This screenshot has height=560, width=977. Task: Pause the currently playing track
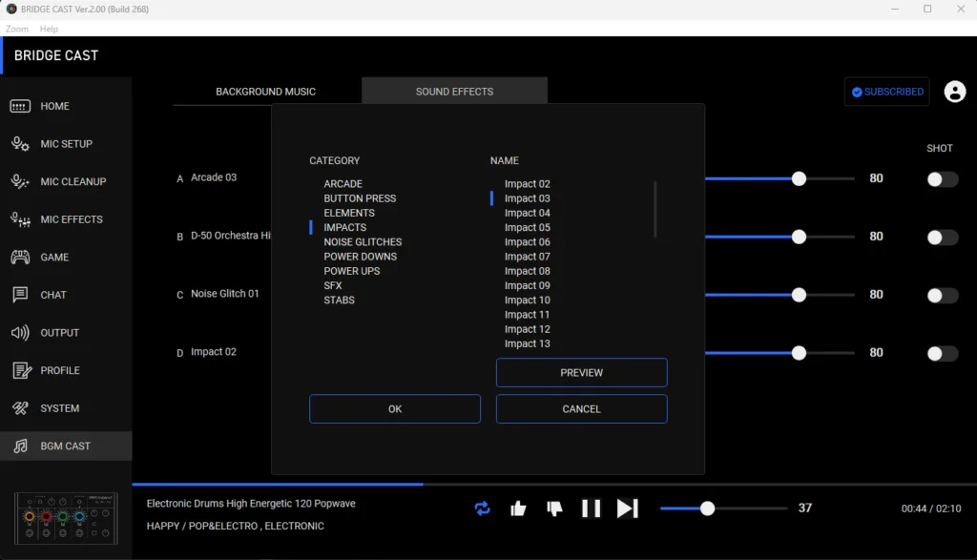point(591,508)
